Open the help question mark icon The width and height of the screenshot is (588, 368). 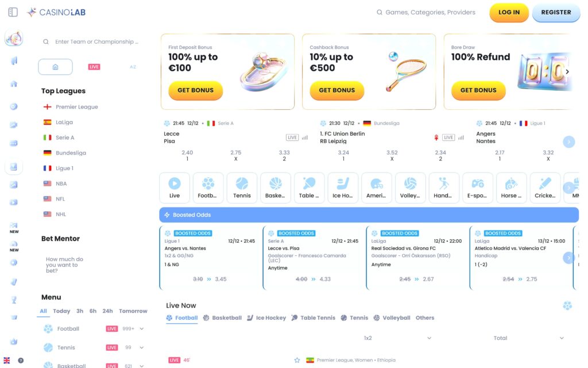tap(21, 361)
